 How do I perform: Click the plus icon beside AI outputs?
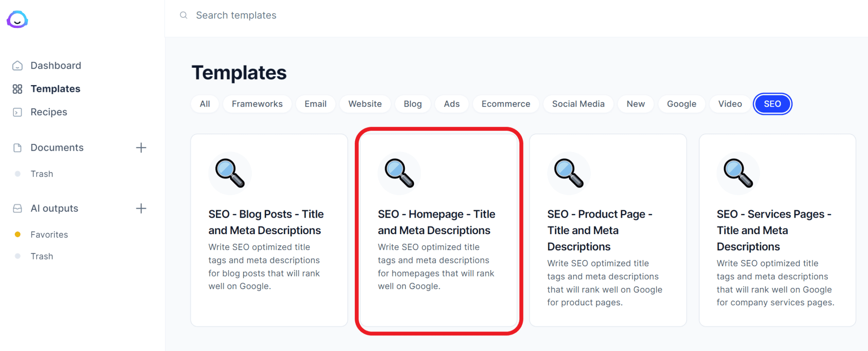pyautogui.click(x=141, y=208)
